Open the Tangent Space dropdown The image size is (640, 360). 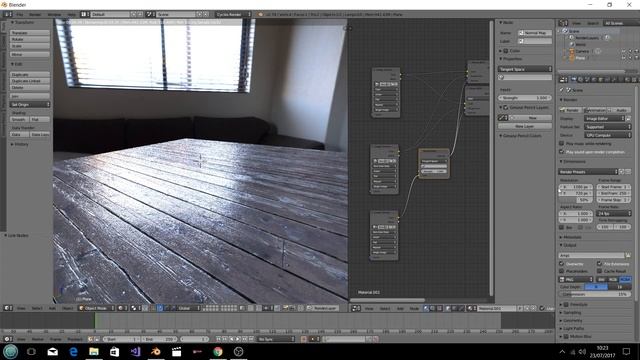(525, 69)
